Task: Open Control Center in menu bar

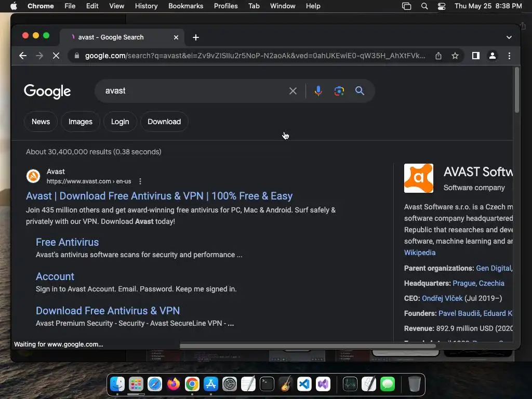Action: [442, 6]
